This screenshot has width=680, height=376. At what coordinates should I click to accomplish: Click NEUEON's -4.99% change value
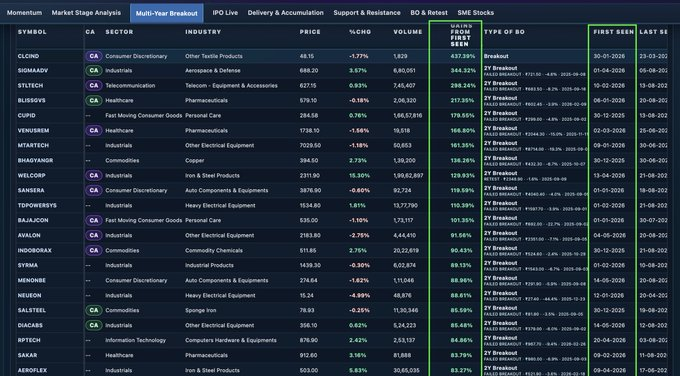pyautogui.click(x=360, y=296)
